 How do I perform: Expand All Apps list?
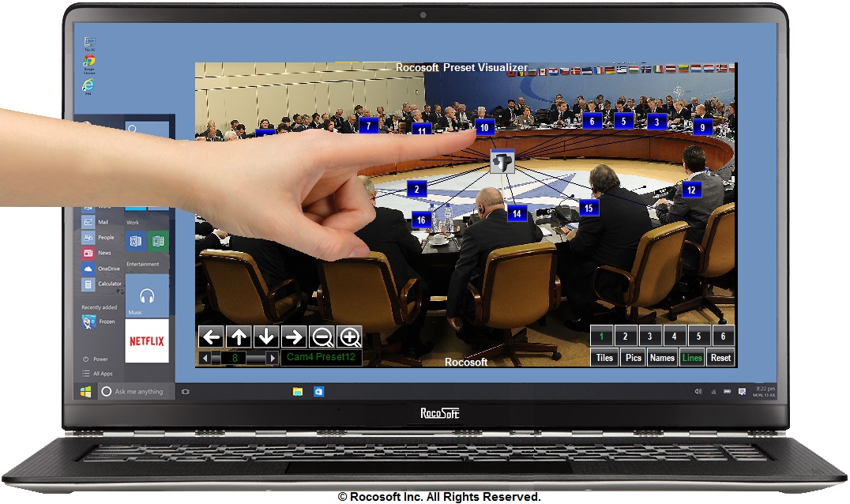point(98,374)
